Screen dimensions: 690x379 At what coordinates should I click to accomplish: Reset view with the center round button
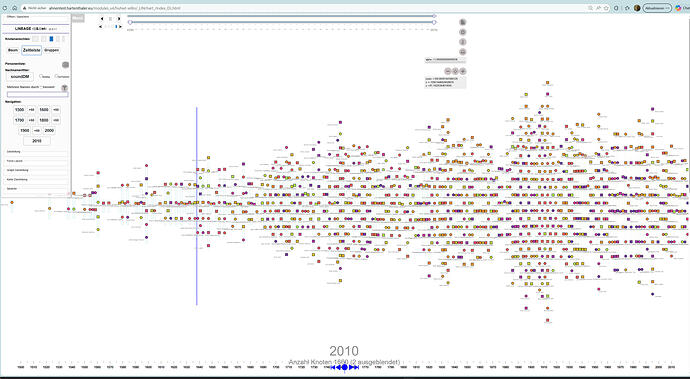tap(455, 71)
